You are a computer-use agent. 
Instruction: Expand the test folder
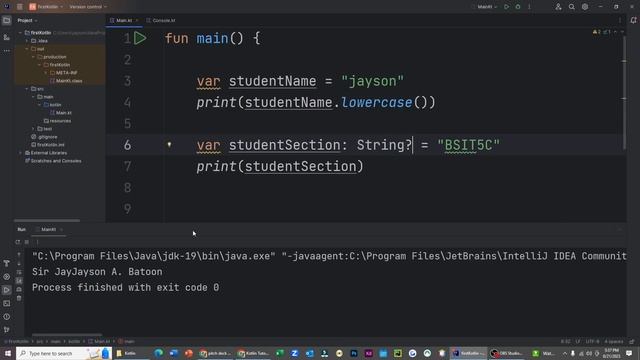(33, 129)
